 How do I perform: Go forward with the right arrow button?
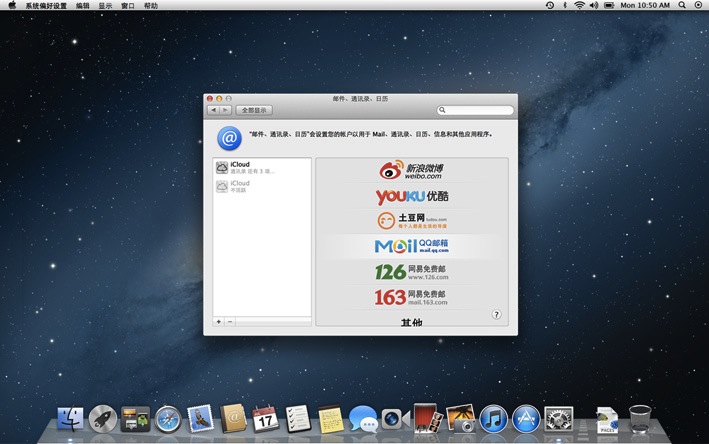point(226,110)
